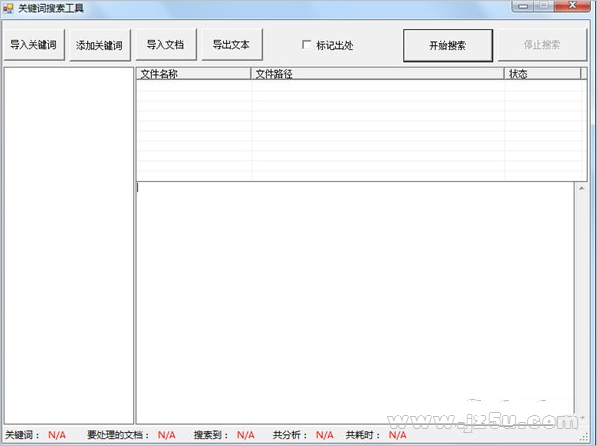Export results with 导出文本 button
This screenshot has width=597, height=446.
click(x=232, y=45)
